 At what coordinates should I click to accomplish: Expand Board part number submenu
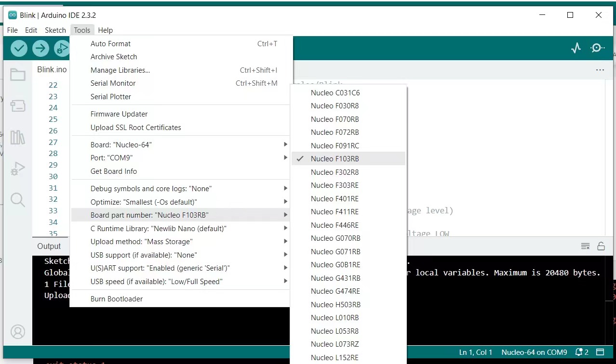[x=181, y=215]
